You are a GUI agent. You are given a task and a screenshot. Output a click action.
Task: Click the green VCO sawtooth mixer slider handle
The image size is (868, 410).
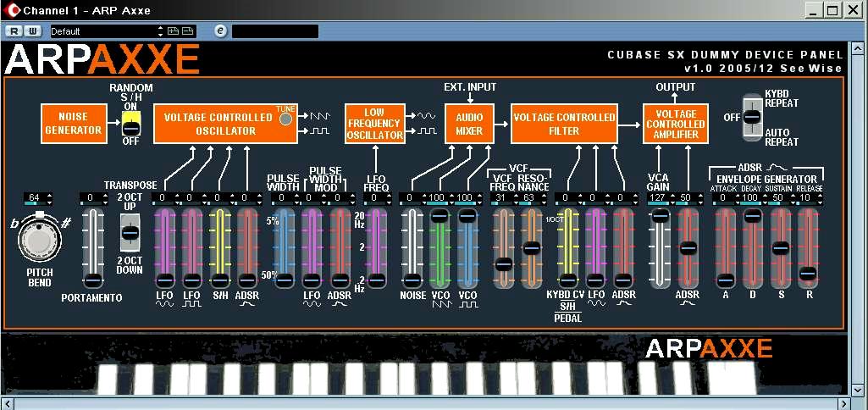tap(440, 216)
